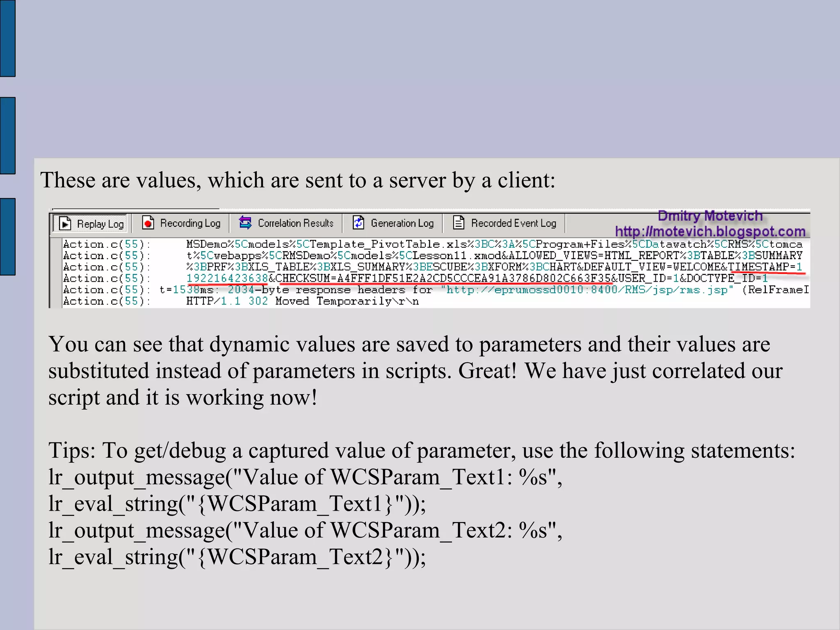Open the Correlation Results tab

(286, 223)
